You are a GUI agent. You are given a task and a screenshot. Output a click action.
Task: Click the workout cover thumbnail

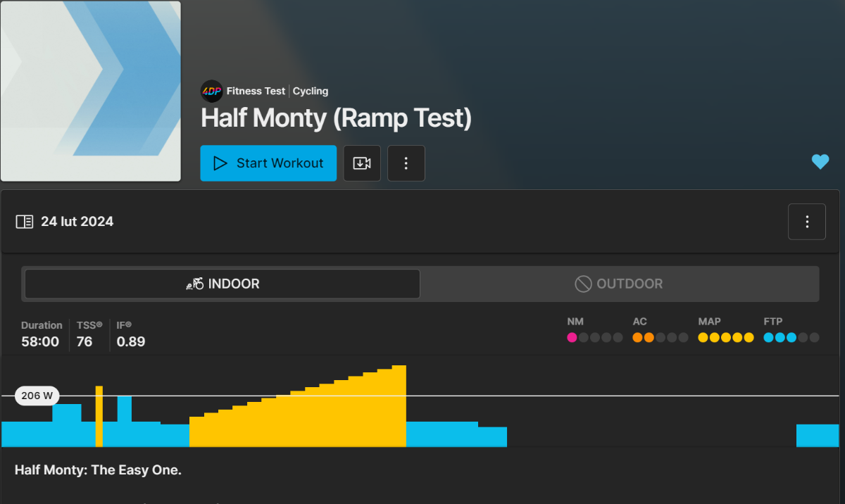coord(91,92)
